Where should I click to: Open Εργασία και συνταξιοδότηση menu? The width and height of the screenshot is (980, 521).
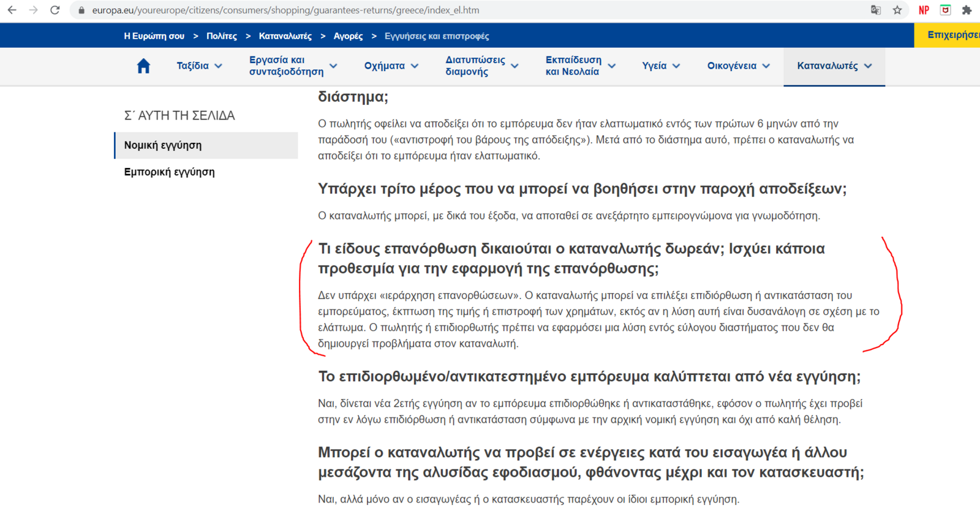[286, 66]
